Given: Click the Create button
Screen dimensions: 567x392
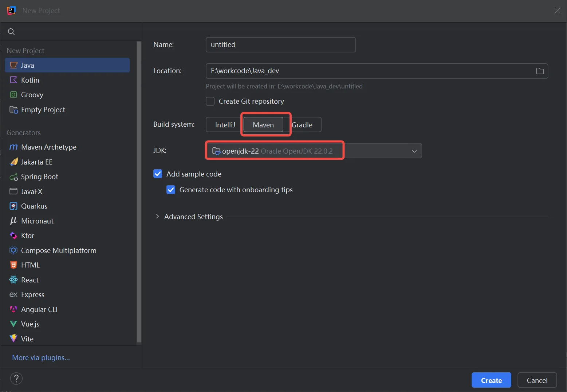Looking at the screenshot, I should click(491, 380).
